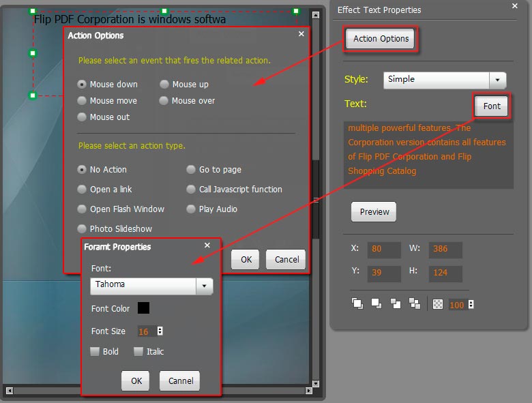Screen dimensions: 532x403
Task: Click the send to back layer icon
Action: pyautogui.click(x=414, y=304)
